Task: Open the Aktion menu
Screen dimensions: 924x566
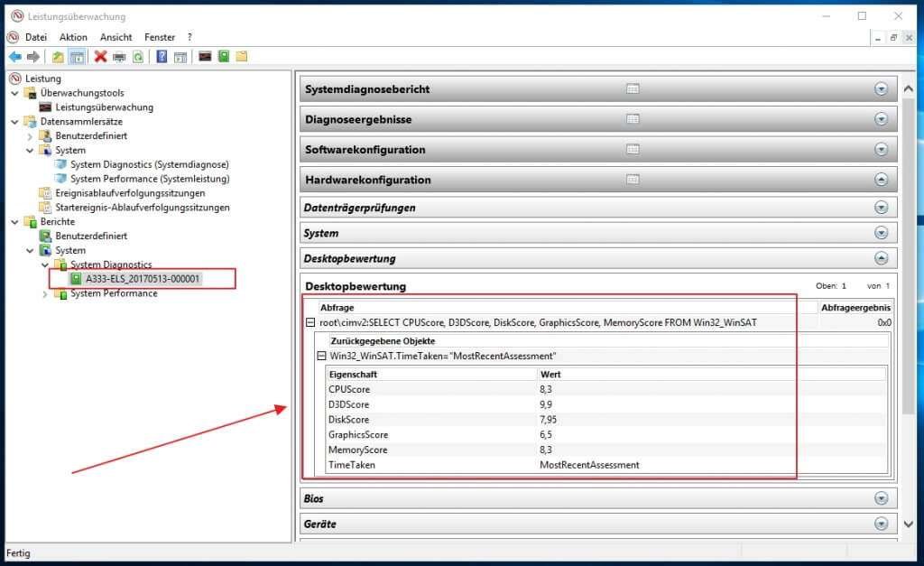Action: click(72, 37)
